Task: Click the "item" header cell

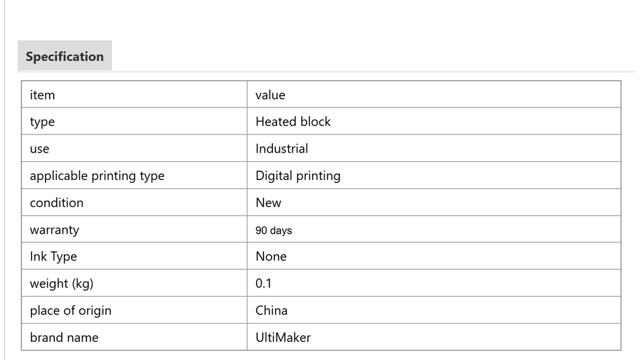Action: 42,95
